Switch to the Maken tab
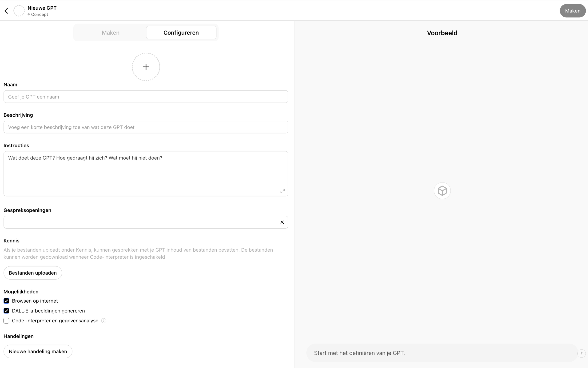 (x=111, y=33)
